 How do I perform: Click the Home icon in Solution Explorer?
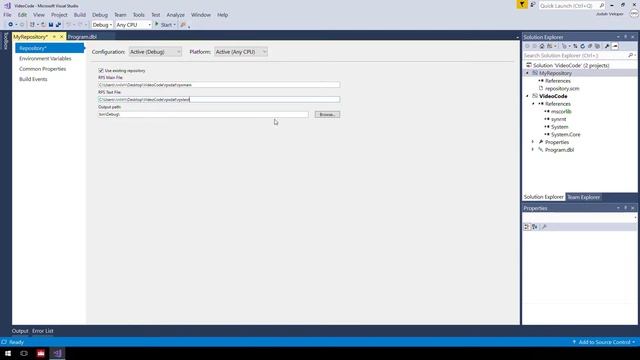(542, 46)
